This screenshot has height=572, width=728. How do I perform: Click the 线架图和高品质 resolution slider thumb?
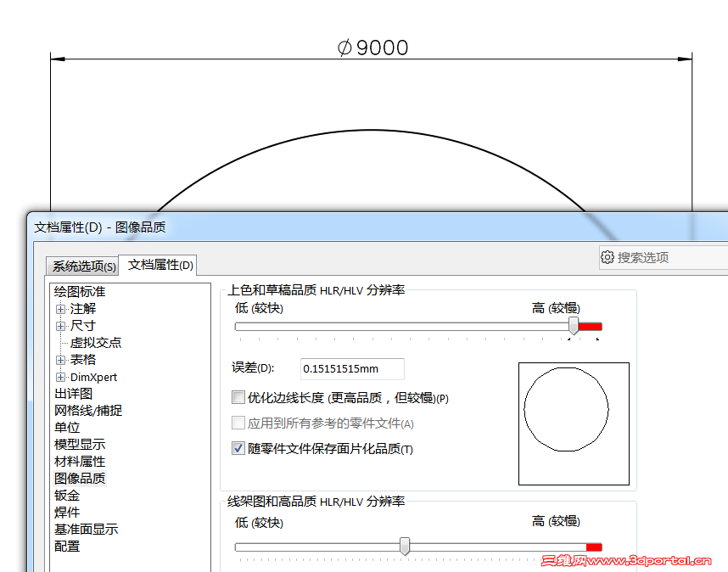pyautogui.click(x=405, y=546)
